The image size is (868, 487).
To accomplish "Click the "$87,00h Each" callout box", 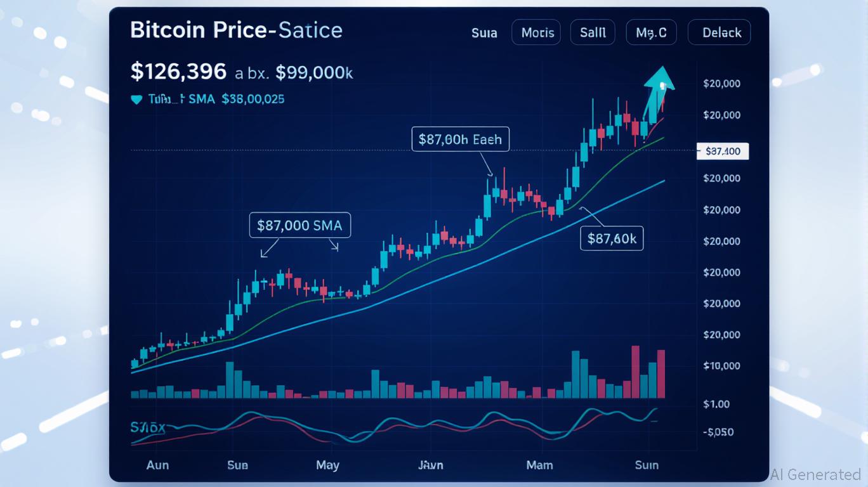I will point(460,139).
